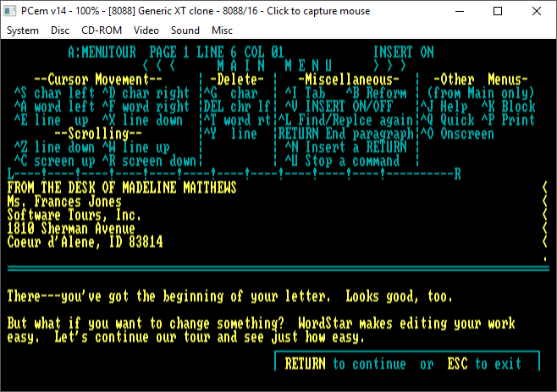Click the 'M A I N M E N U' heading
The width and height of the screenshot is (557, 392).
click(x=274, y=66)
